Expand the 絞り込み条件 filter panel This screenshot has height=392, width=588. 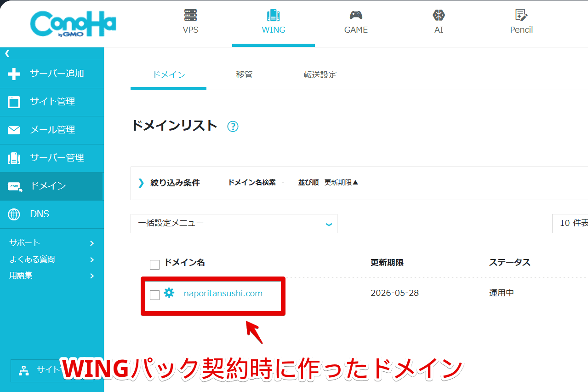point(178,183)
